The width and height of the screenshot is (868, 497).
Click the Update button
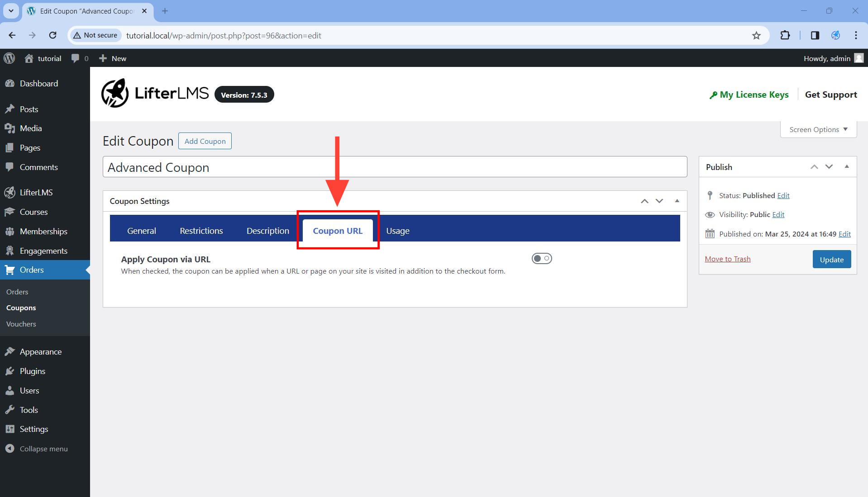[832, 259]
